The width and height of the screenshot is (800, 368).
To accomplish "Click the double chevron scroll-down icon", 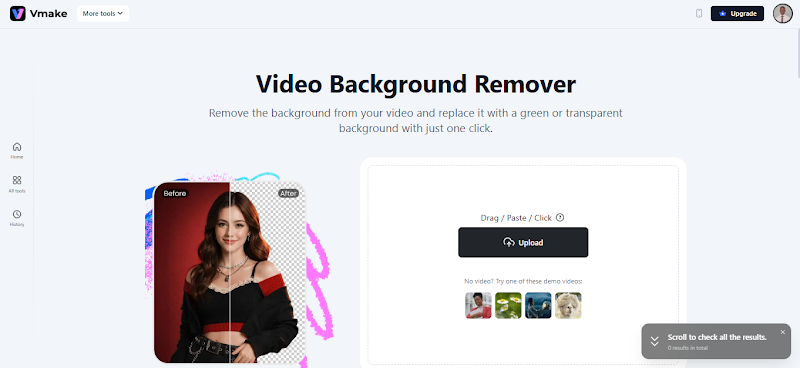I will coord(655,341).
